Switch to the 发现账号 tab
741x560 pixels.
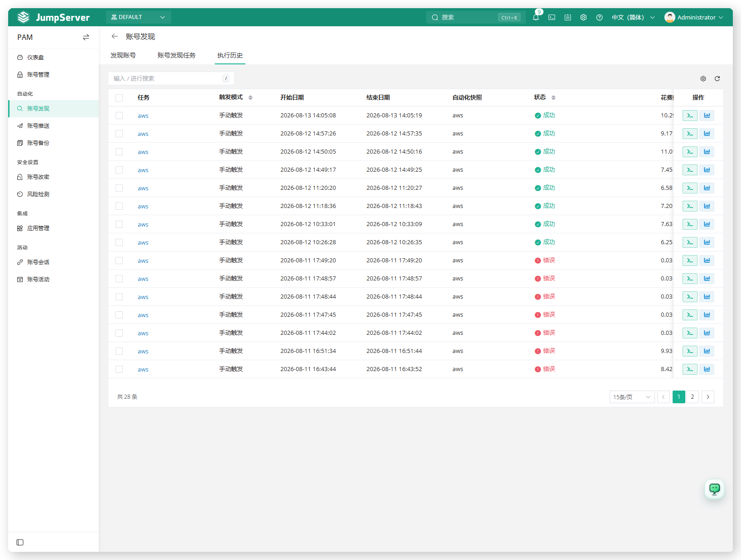coord(123,55)
